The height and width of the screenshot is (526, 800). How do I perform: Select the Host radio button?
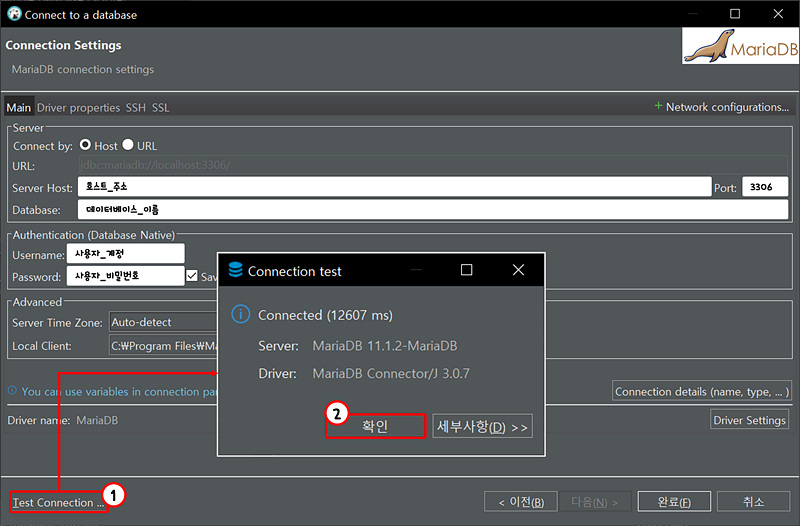coord(85,145)
